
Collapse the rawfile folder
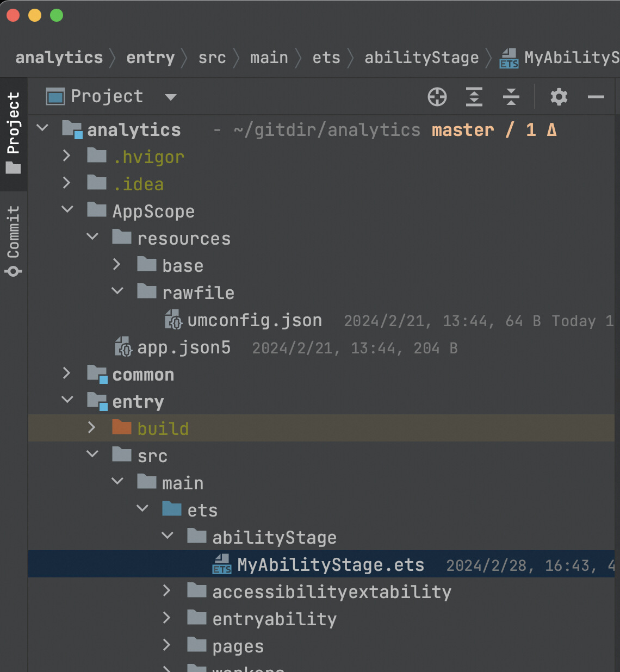click(117, 291)
